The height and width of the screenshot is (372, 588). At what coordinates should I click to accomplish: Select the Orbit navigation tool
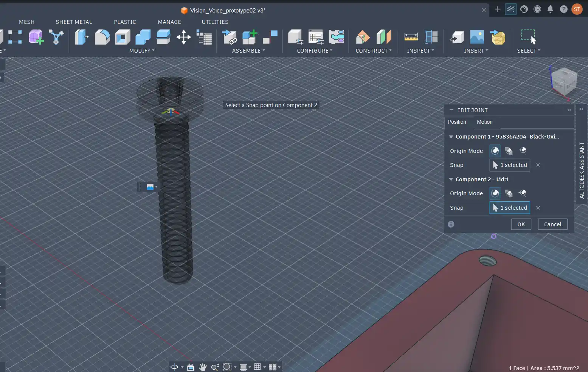tap(174, 367)
